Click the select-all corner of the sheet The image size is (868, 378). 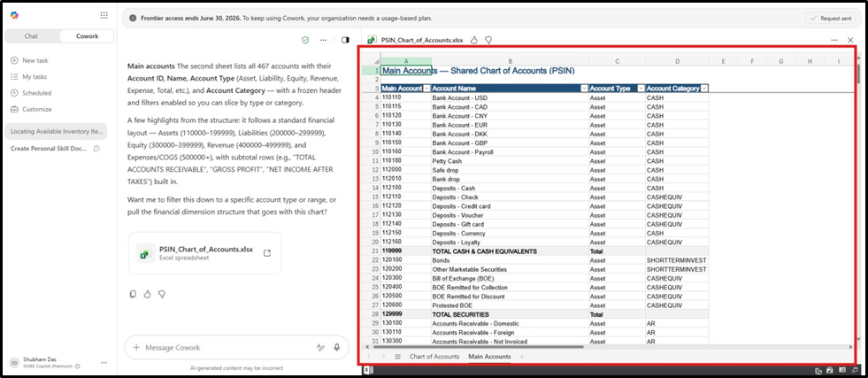[375, 61]
